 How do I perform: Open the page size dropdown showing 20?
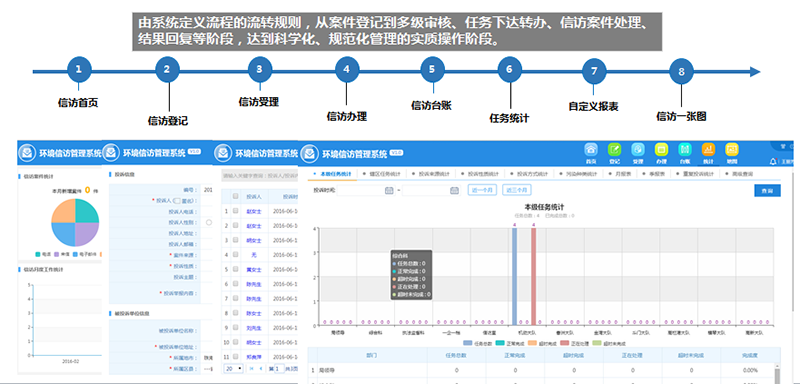coord(233,368)
